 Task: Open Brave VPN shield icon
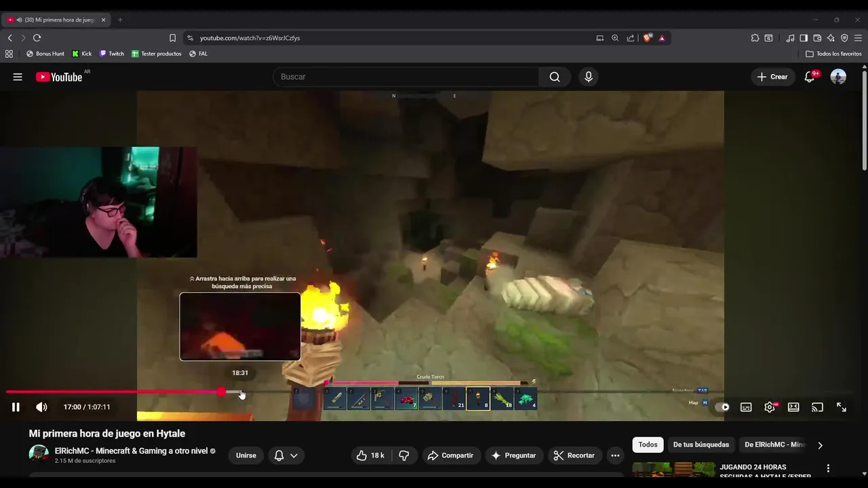pos(844,38)
